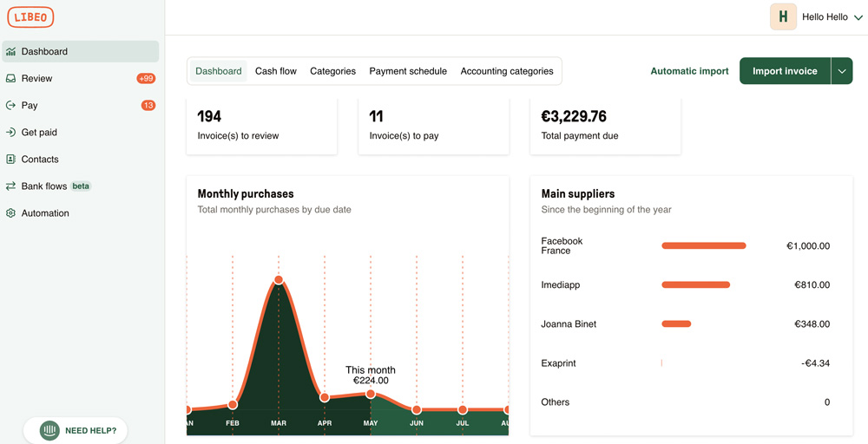Screen dimensions: 868x444
Task: Select the Pay arrow icon
Action: click(x=10, y=106)
